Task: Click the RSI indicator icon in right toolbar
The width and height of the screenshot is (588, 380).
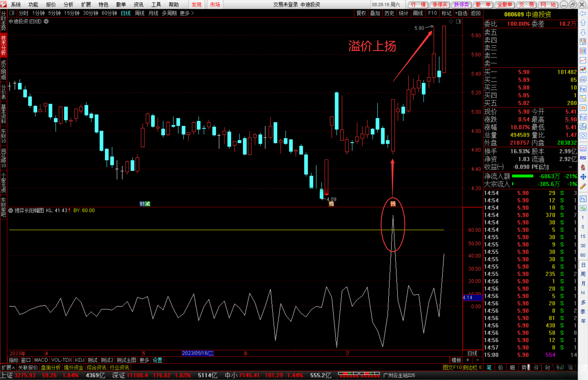Action: tap(583, 158)
